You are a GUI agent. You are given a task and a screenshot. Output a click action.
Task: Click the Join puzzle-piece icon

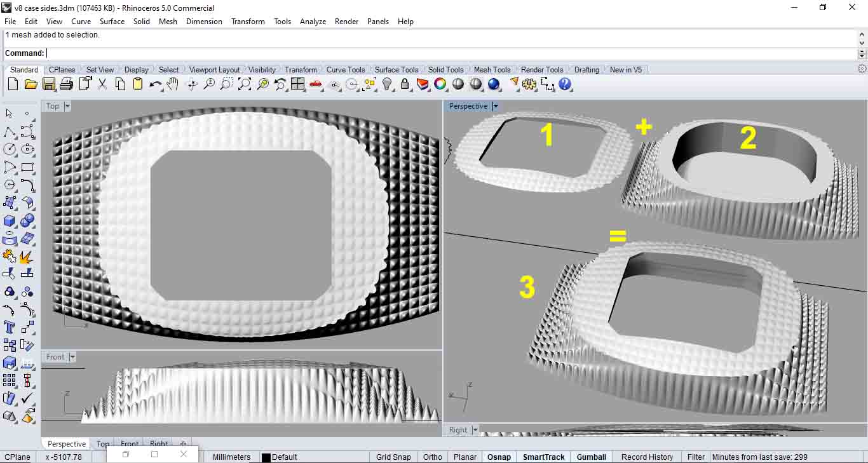pos(10,256)
